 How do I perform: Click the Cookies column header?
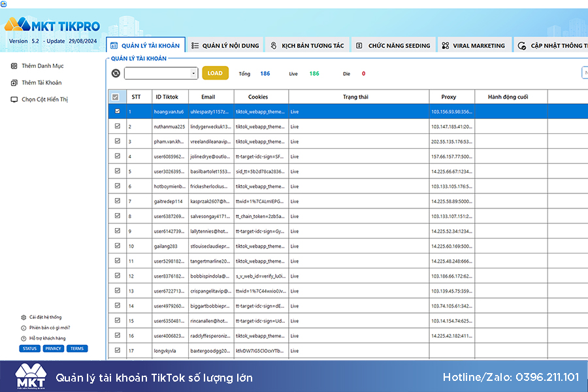tap(261, 97)
